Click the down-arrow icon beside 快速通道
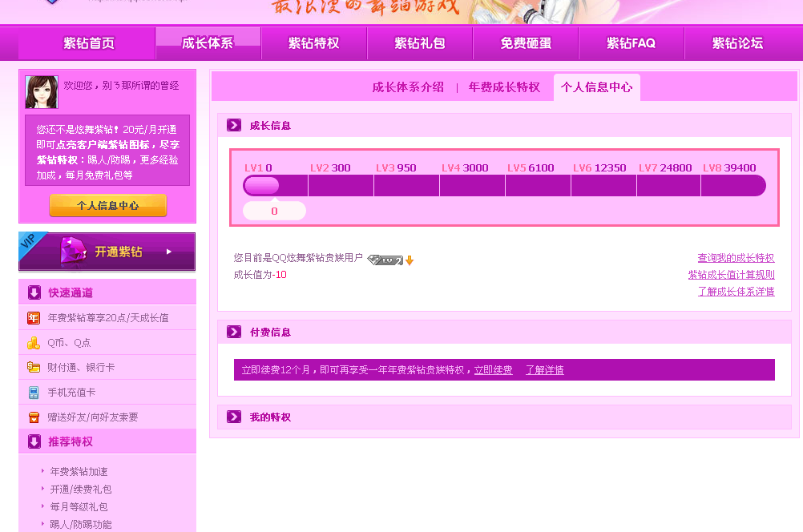The height and width of the screenshot is (532, 803). click(34, 292)
